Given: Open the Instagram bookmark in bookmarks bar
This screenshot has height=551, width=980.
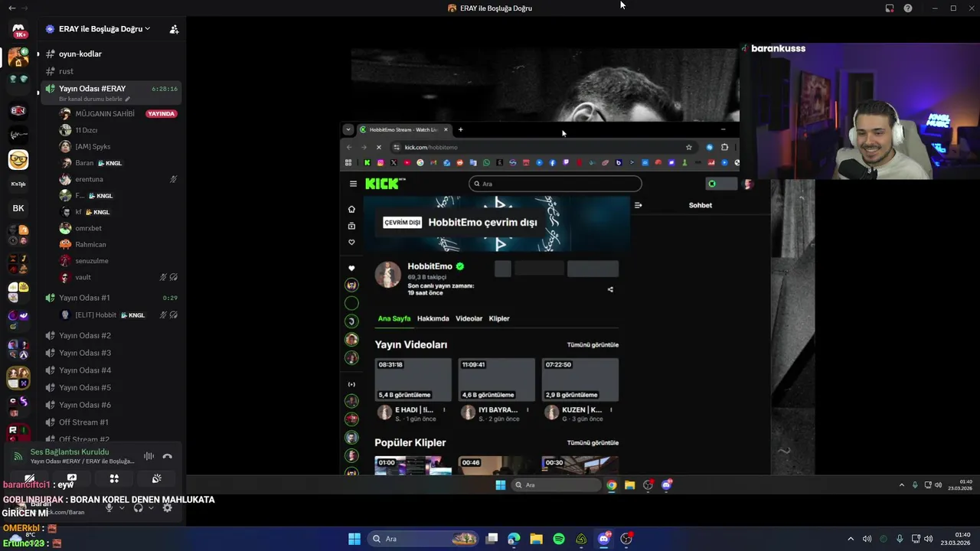Looking at the screenshot, I should point(381,162).
